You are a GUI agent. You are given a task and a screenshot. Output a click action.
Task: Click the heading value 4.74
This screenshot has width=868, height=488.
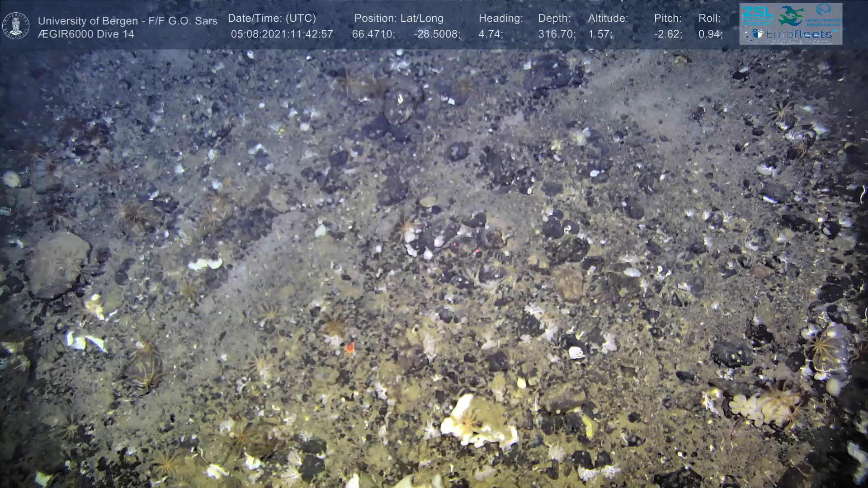tap(490, 34)
